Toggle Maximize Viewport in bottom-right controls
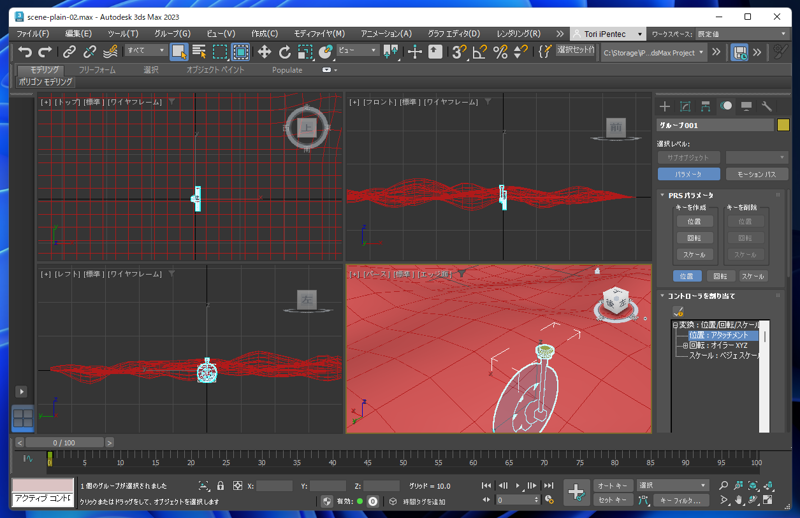Screen dimensions: 800x518 768,500
